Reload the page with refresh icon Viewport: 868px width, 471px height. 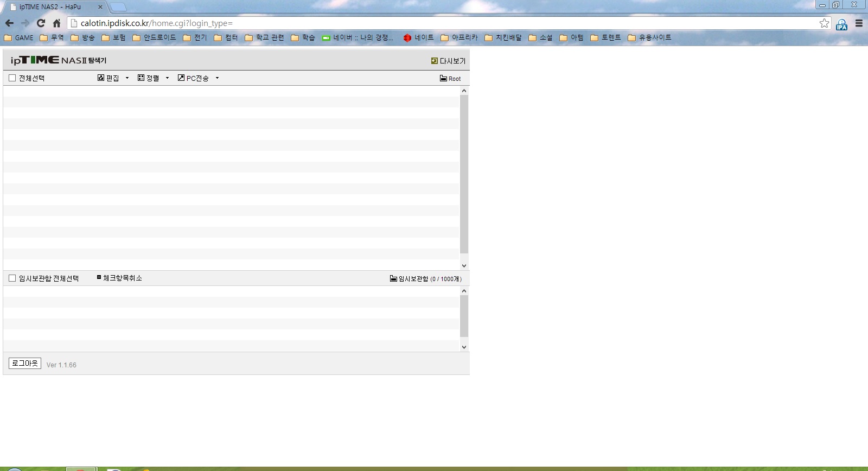[x=41, y=23]
